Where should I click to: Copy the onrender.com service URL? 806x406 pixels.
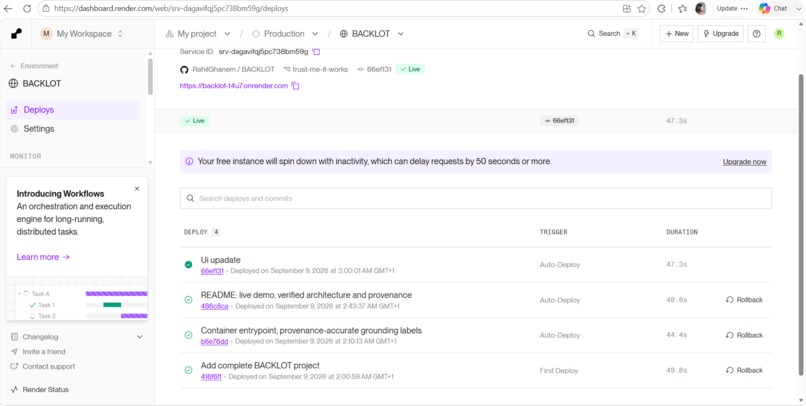pyautogui.click(x=295, y=86)
